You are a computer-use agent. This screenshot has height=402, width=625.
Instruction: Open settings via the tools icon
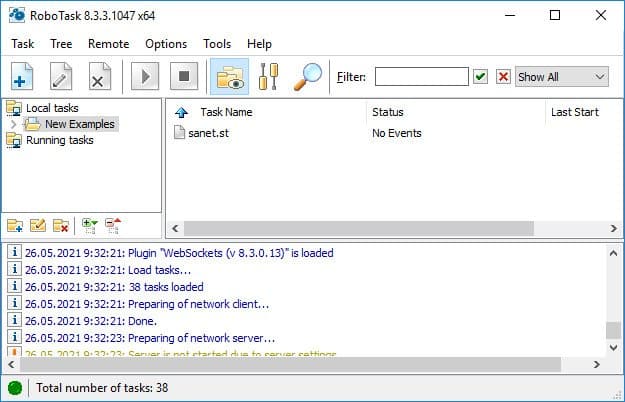pyautogui.click(x=269, y=77)
